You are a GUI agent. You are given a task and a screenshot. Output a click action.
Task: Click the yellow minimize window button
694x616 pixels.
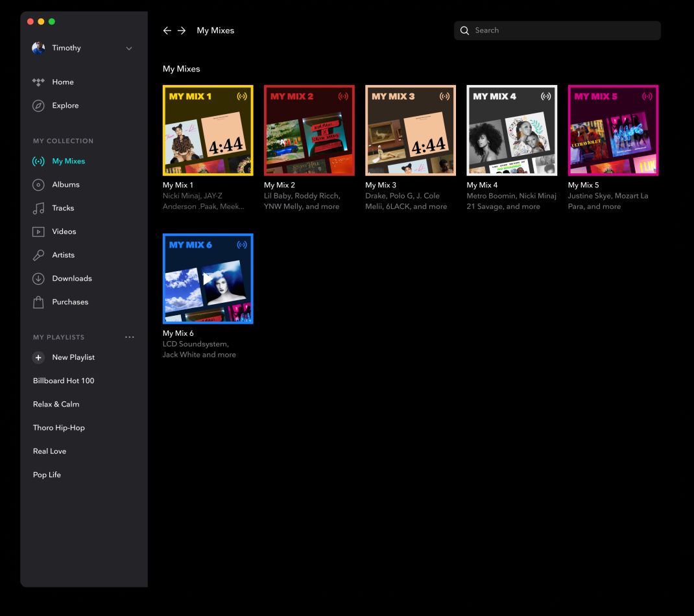coord(41,21)
